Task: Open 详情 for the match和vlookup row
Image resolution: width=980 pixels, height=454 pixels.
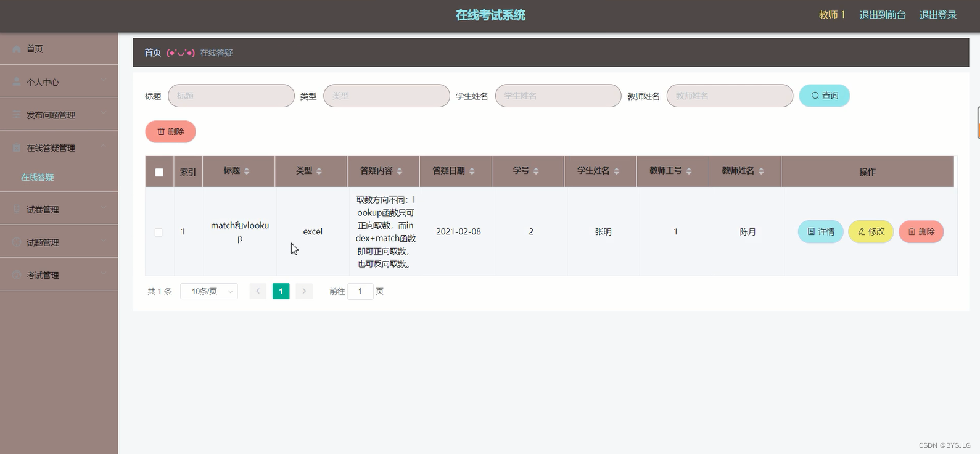Action: [x=821, y=232]
